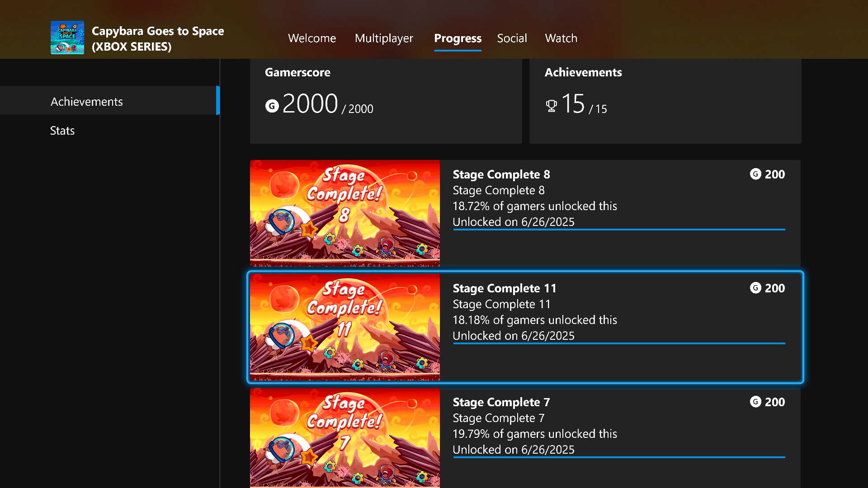Screen dimensions: 868x488
Task: Open Stats in the left sidebar
Action: [62, 131]
